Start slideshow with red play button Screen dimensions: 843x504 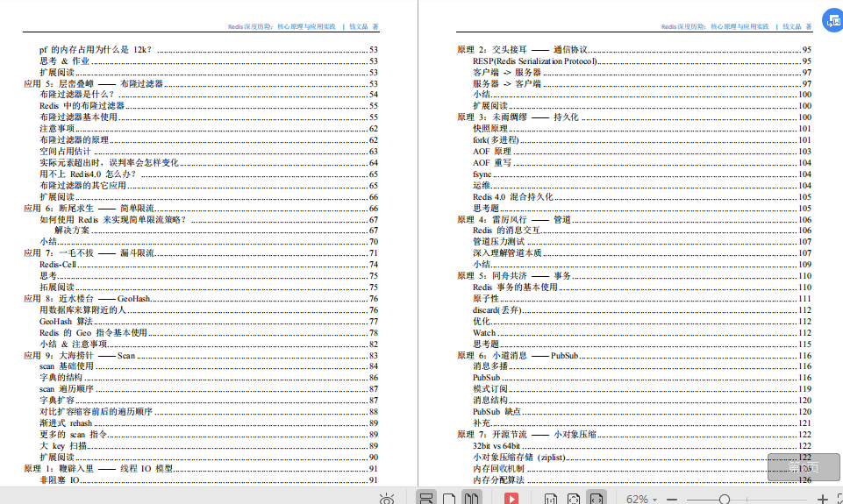click(x=511, y=499)
